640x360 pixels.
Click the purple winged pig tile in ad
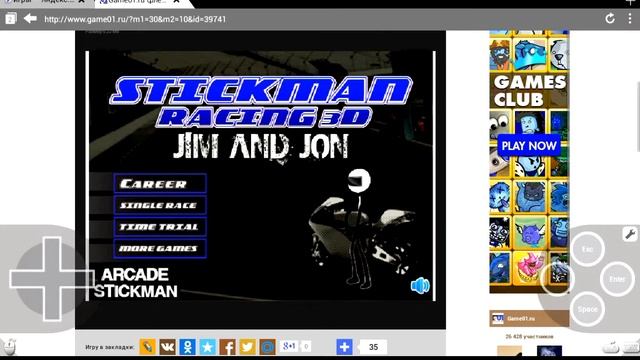pyautogui.click(x=529, y=233)
